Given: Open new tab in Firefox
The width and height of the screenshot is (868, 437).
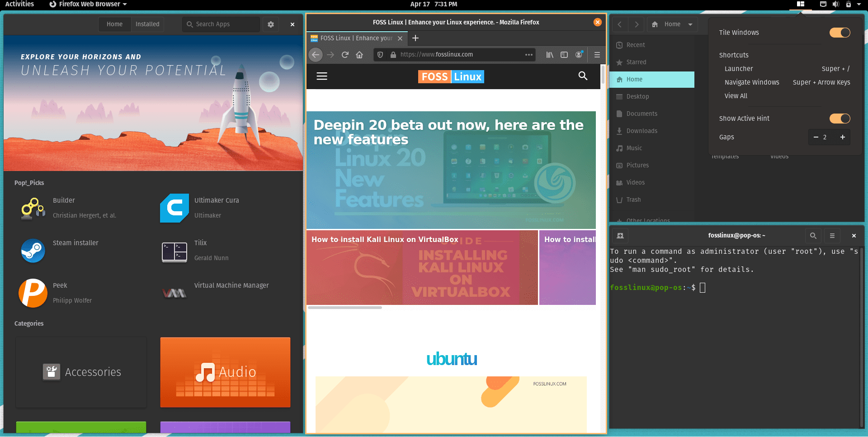Looking at the screenshot, I should [415, 38].
